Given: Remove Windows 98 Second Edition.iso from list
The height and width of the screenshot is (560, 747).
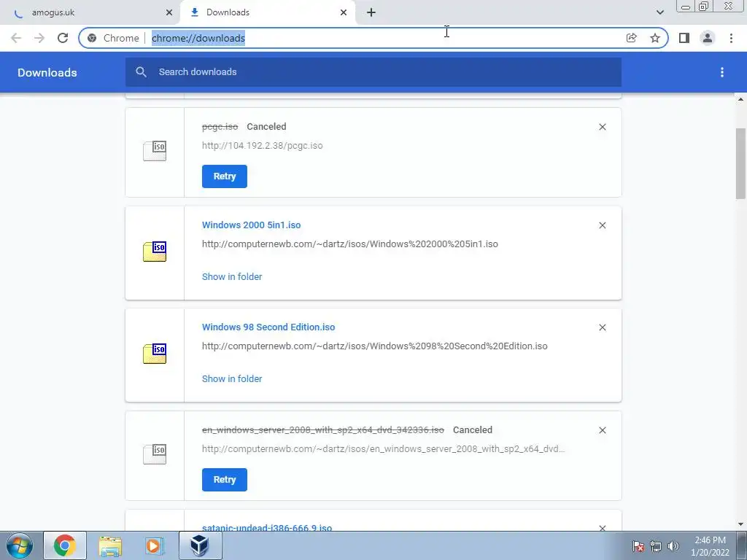Looking at the screenshot, I should (x=602, y=327).
